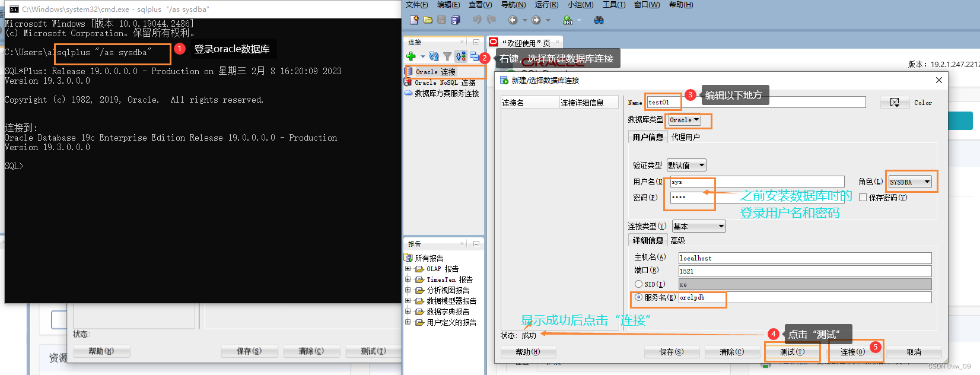Open the 角色 SYSDBA dropdown

tap(910, 182)
